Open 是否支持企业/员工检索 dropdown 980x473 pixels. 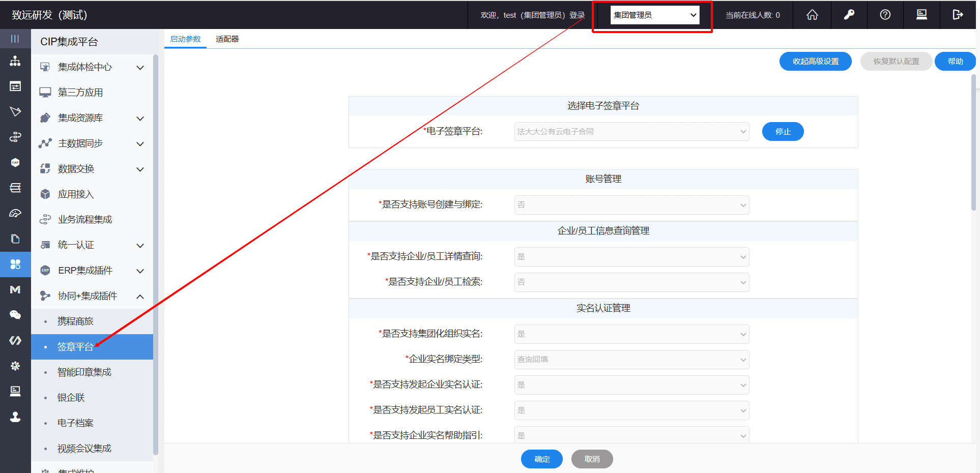pyautogui.click(x=631, y=282)
